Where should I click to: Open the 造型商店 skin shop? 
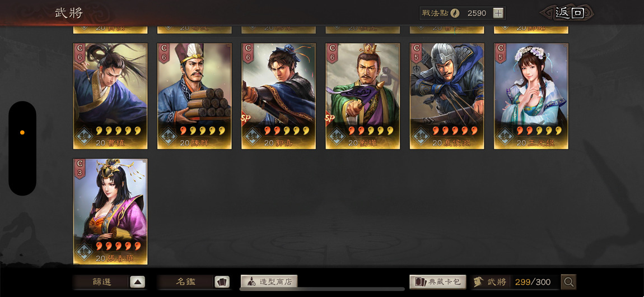tap(269, 282)
